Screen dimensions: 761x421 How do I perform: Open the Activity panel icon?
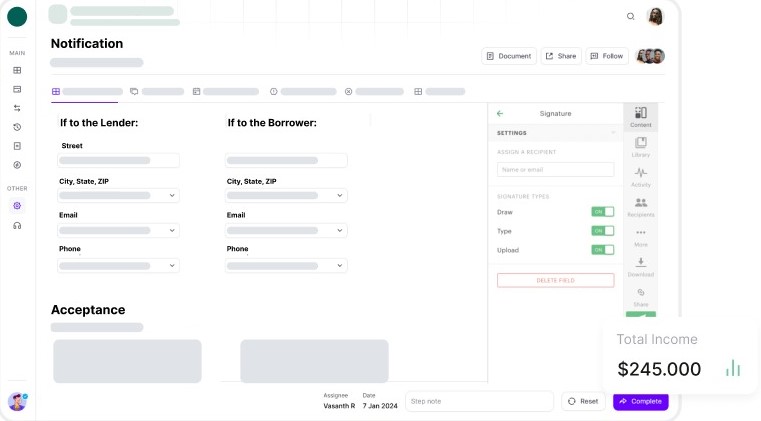click(x=641, y=176)
